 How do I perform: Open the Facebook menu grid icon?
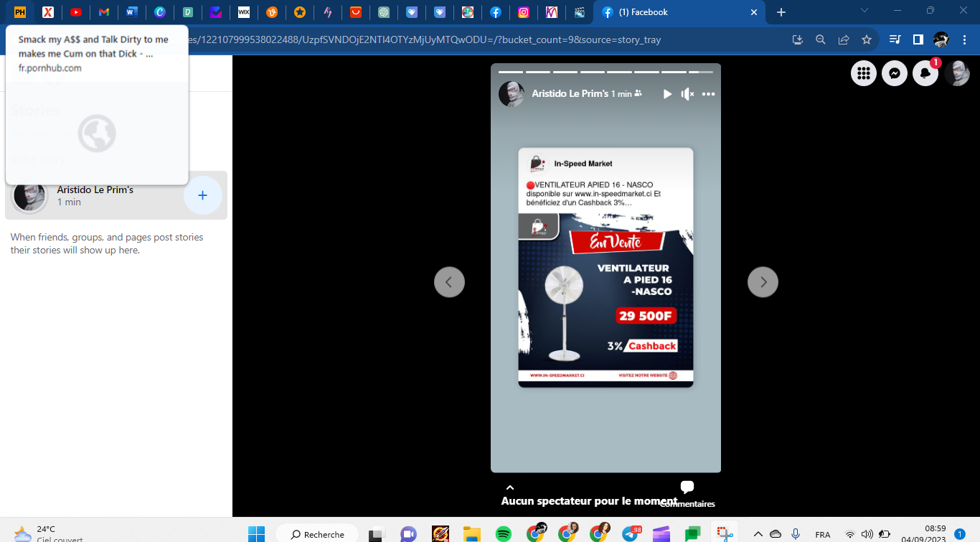click(x=864, y=73)
